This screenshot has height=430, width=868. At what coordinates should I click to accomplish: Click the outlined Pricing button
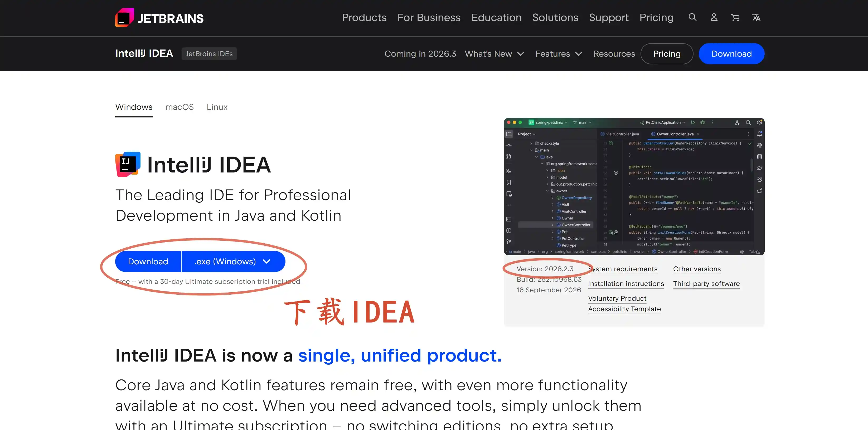click(667, 54)
